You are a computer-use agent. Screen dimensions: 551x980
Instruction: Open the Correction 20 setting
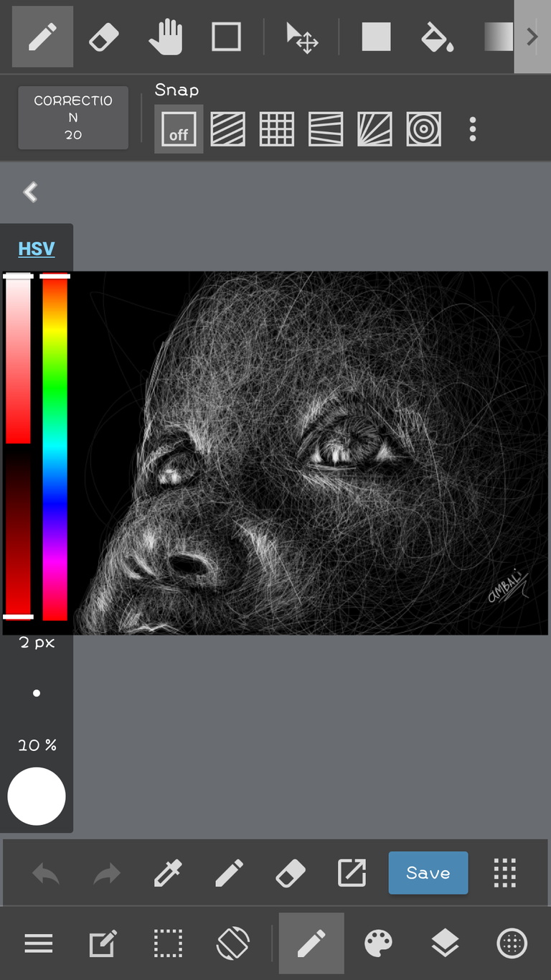click(73, 118)
